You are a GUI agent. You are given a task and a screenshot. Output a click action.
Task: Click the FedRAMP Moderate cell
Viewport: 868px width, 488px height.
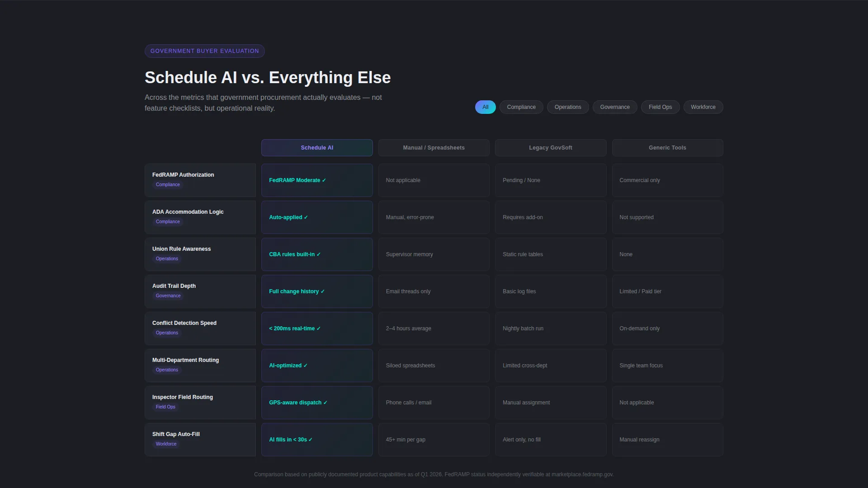[x=317, y=180]
